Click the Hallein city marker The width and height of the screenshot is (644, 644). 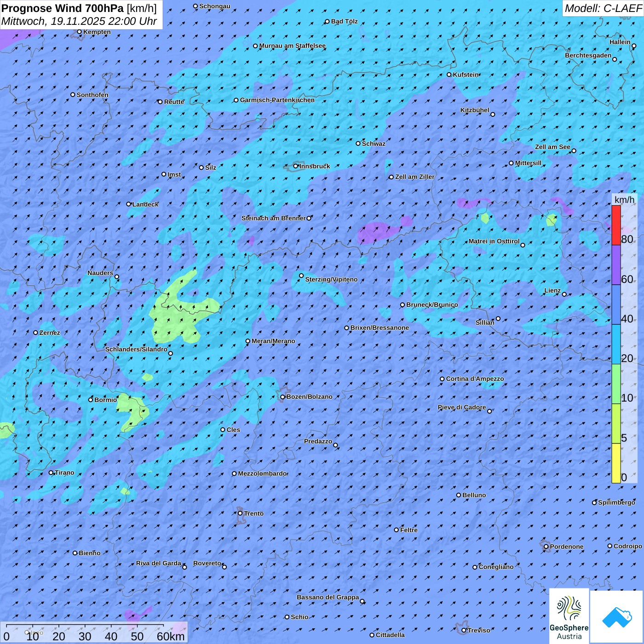(x=634, y=46)
